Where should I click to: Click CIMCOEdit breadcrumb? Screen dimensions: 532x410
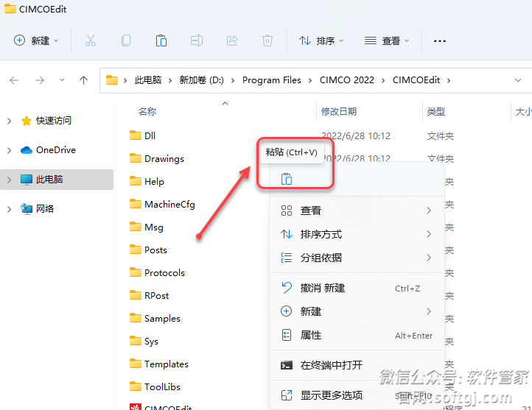[x=416, y=80]
